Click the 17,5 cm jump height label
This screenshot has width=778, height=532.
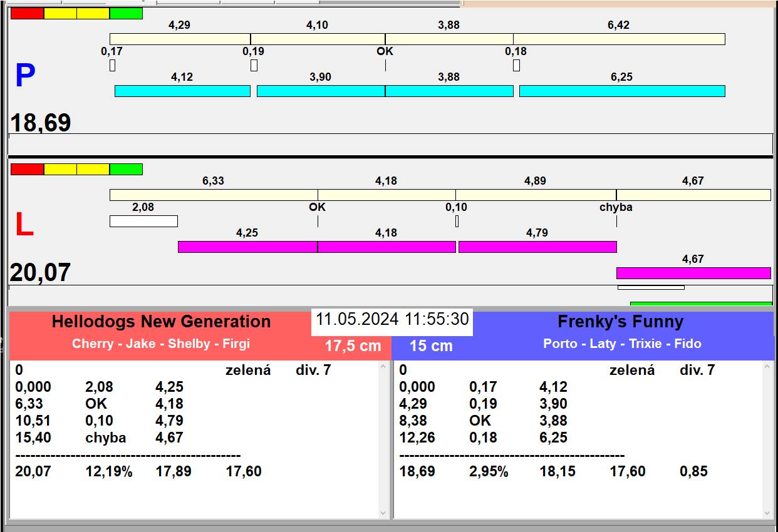(x=353, y=346)
